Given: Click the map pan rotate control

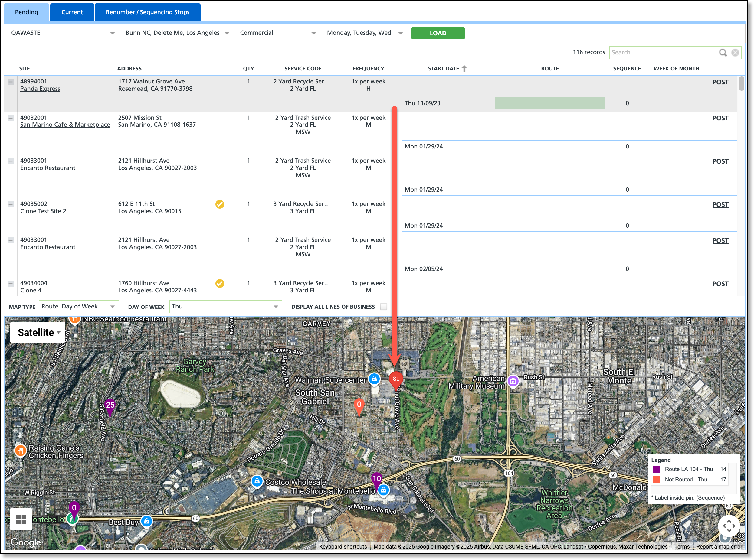Looking at the screenshot, I should (x=729, y=526).
